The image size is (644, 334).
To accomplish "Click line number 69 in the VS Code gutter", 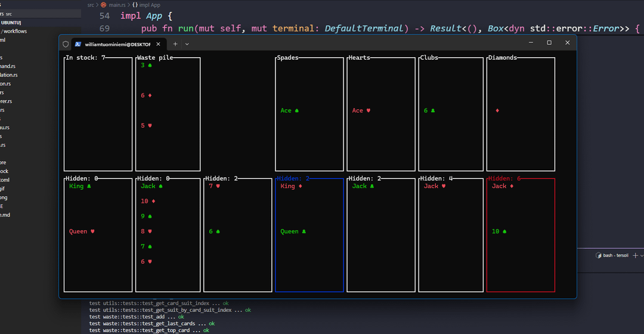I will click(x=105, y=29).
